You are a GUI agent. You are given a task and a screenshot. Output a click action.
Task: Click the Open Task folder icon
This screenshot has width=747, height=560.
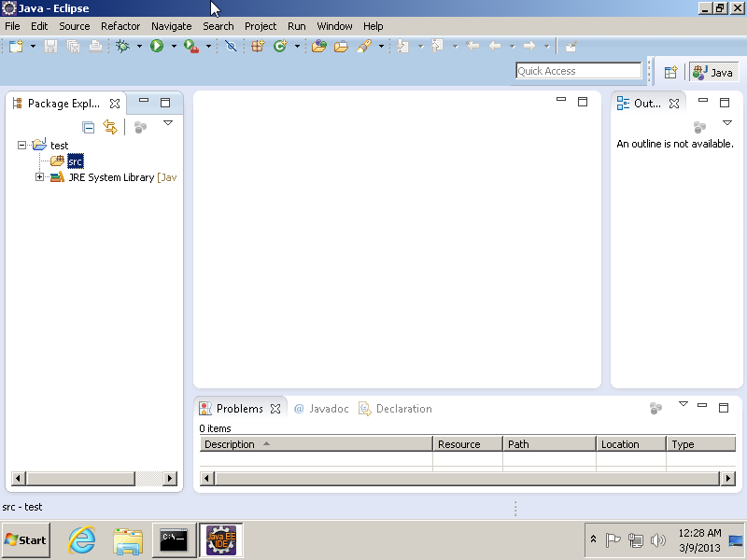coord(341,46)
